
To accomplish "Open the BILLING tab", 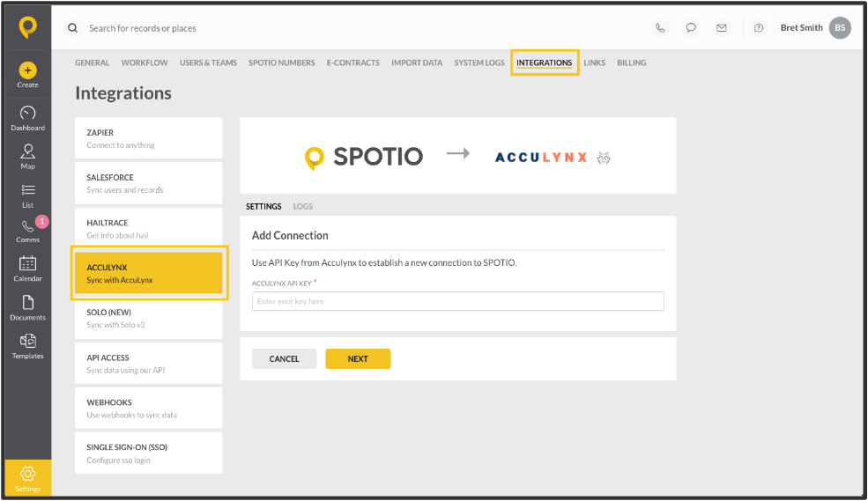I will click(632, 63).
